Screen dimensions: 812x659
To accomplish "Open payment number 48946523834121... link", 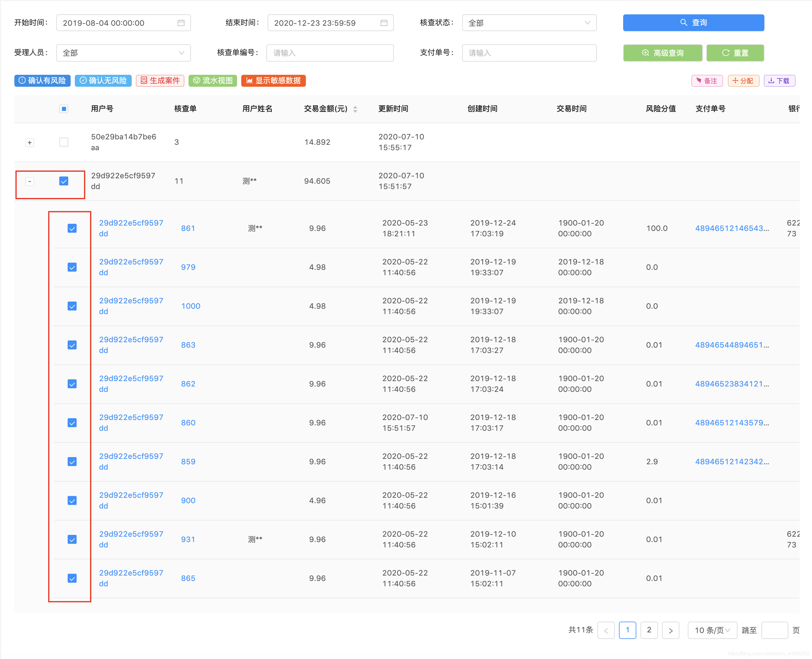I will coord(732,384).
